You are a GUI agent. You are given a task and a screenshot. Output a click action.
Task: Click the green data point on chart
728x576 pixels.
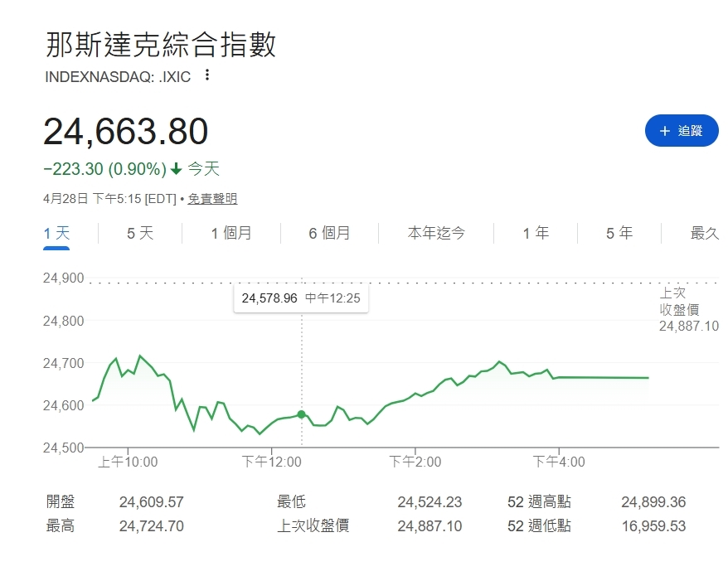tap(301, 414)
